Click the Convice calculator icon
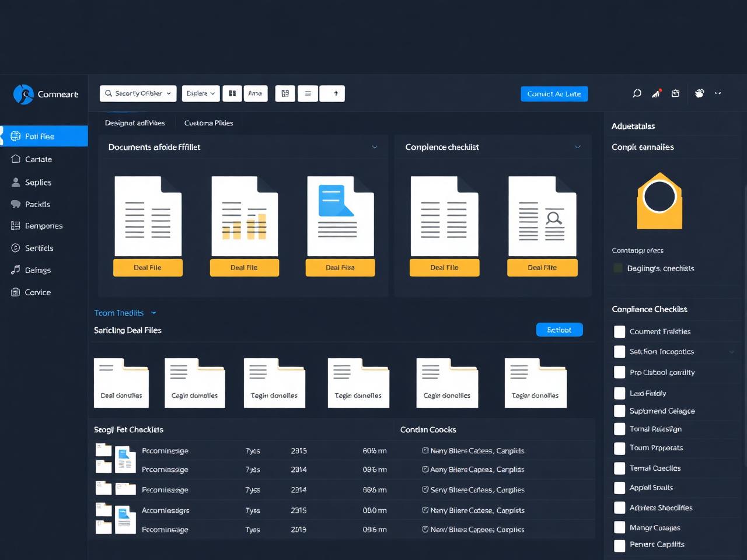This screenshot has width=747, height=560. tap(16, 292)
